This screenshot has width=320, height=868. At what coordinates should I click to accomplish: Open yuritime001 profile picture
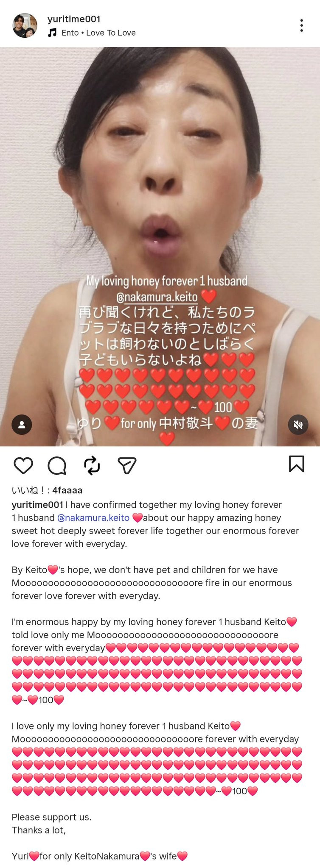(25, 25)
